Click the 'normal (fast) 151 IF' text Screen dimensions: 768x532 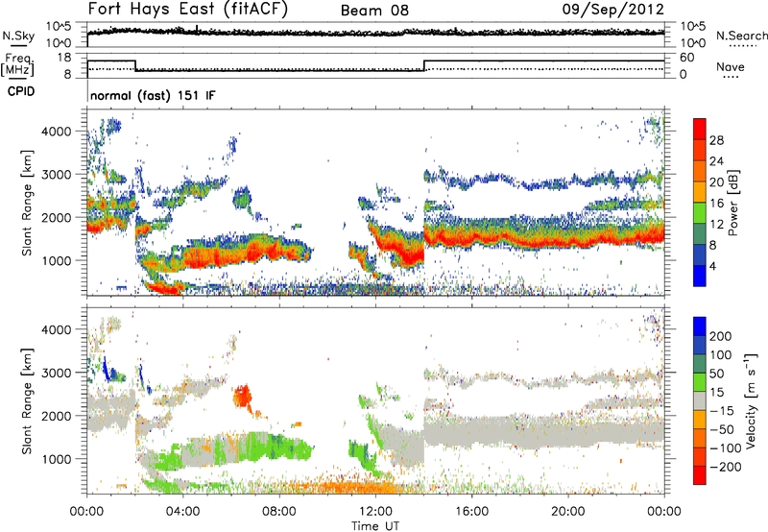click(153, 95)
